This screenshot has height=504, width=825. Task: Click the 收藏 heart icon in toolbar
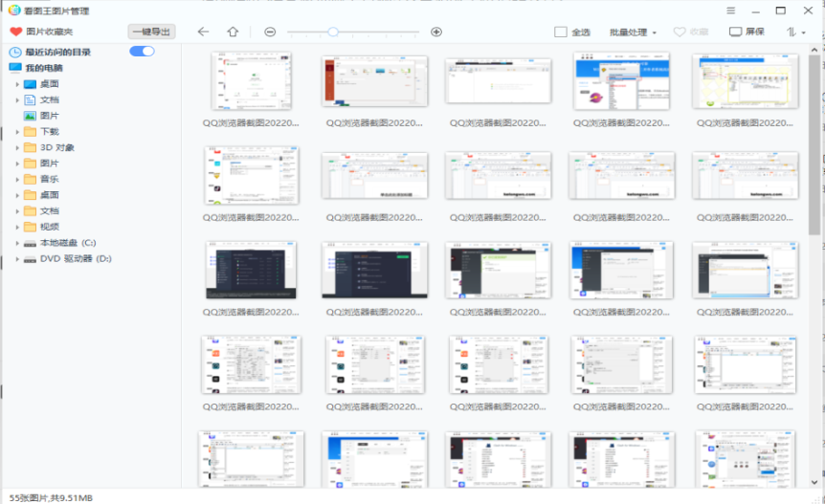pos(680,33)
